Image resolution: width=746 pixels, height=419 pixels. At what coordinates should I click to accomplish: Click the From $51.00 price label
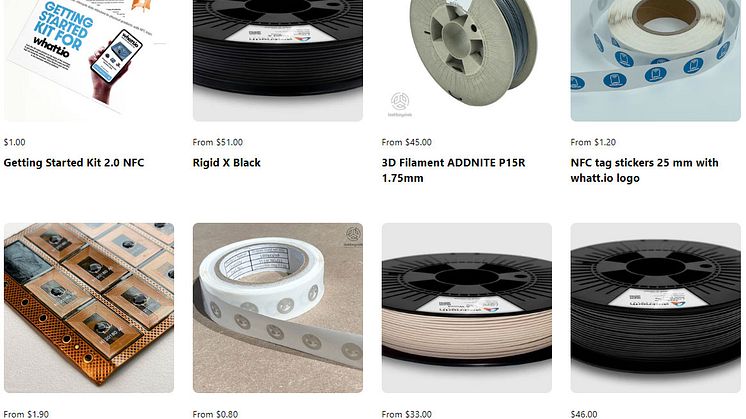(218, 142)
